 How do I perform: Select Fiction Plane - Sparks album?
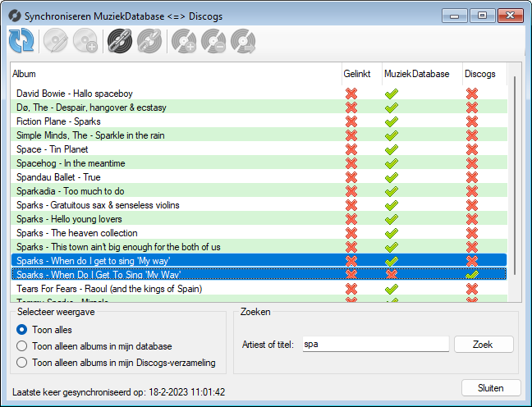259,121
